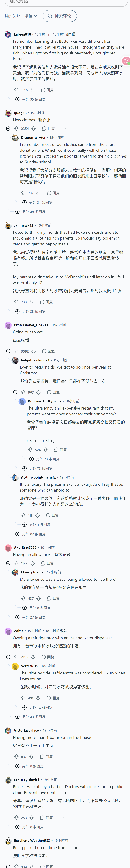Upvote Professional_Tie4211's Going out to eat comment
This screenshot has height=868, width=130.
16,351
